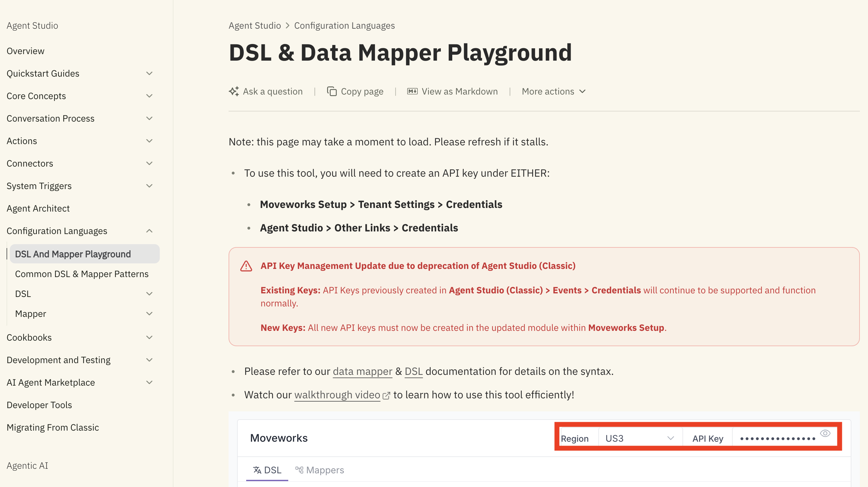Click the Ask a question sparkle icon

(x=234, y=91)
